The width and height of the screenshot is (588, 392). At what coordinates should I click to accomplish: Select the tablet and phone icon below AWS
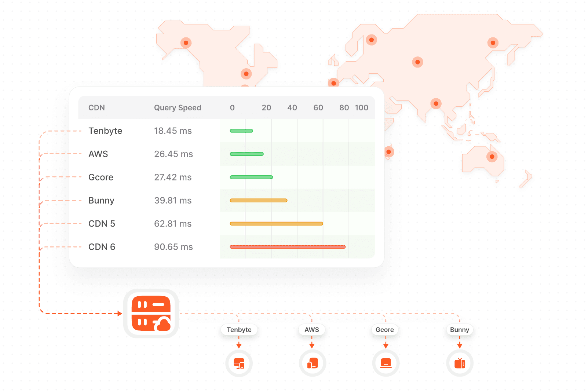pos(313,363)
